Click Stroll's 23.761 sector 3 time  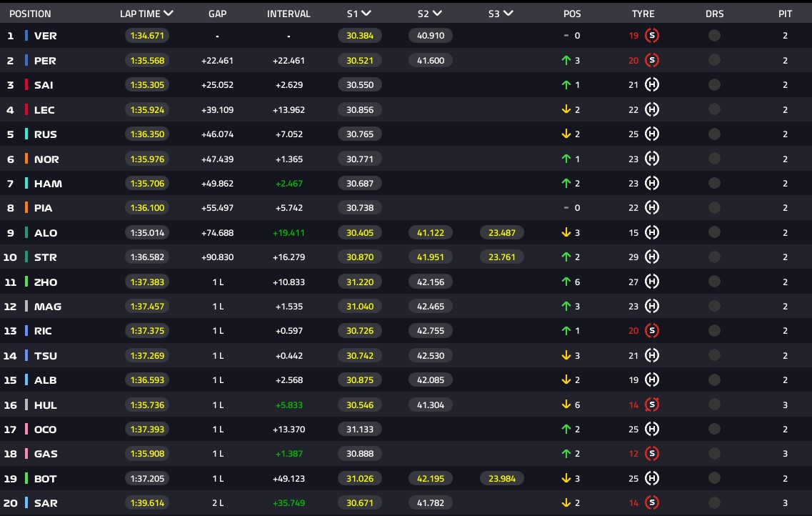(x=502, y=257)
